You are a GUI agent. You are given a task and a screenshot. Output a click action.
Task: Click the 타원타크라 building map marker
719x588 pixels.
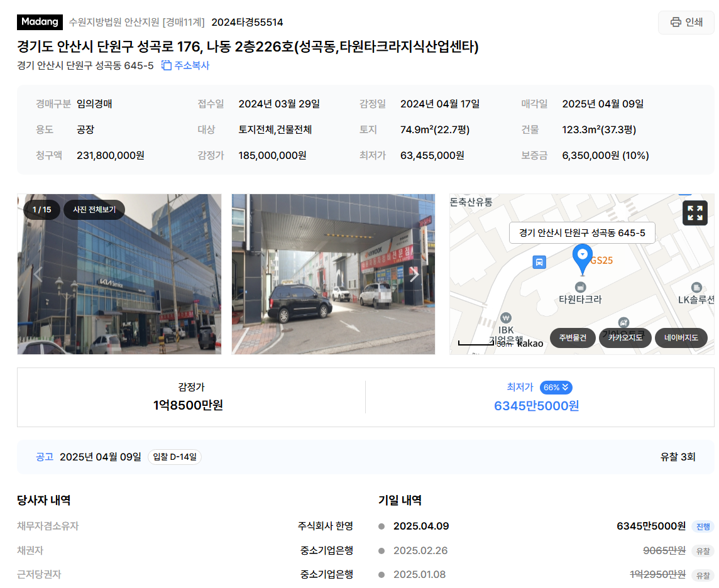pos(580,287)
